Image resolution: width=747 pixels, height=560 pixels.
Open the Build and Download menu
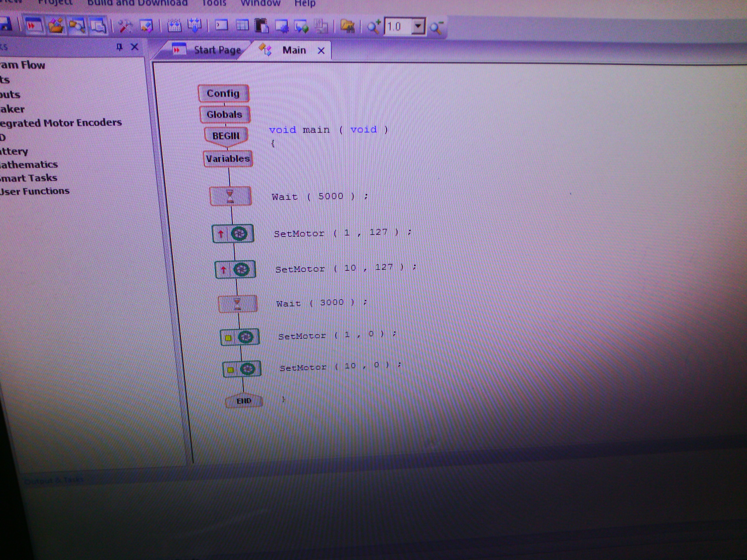(137, 3)
